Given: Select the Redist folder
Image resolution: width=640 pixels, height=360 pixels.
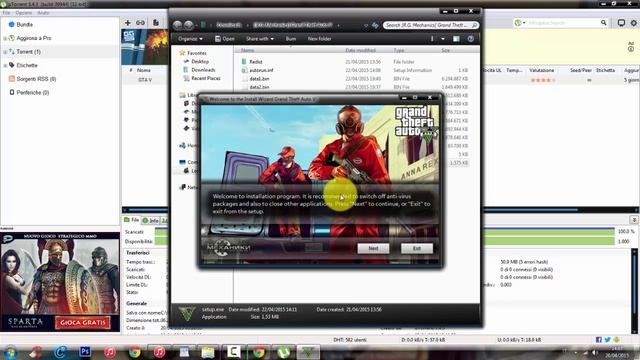Looking at the screenshot, I should point(256,62).
